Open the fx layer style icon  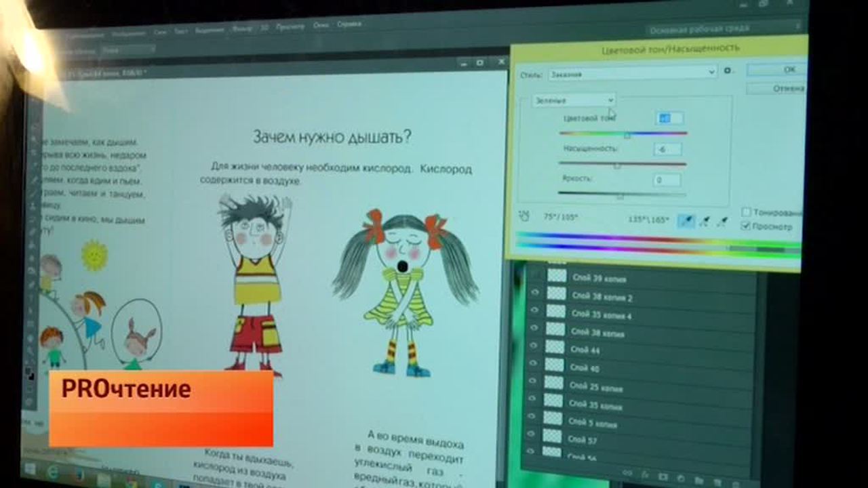645,475
